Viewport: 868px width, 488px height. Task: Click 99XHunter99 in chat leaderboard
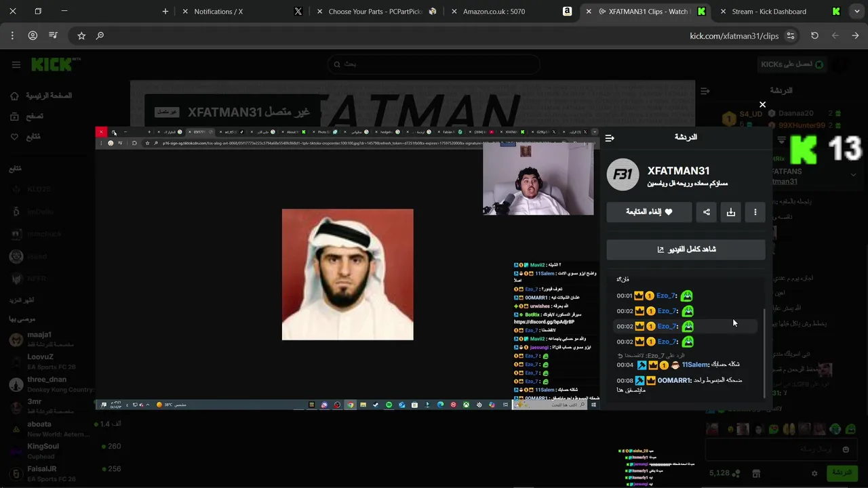(802, 125)
